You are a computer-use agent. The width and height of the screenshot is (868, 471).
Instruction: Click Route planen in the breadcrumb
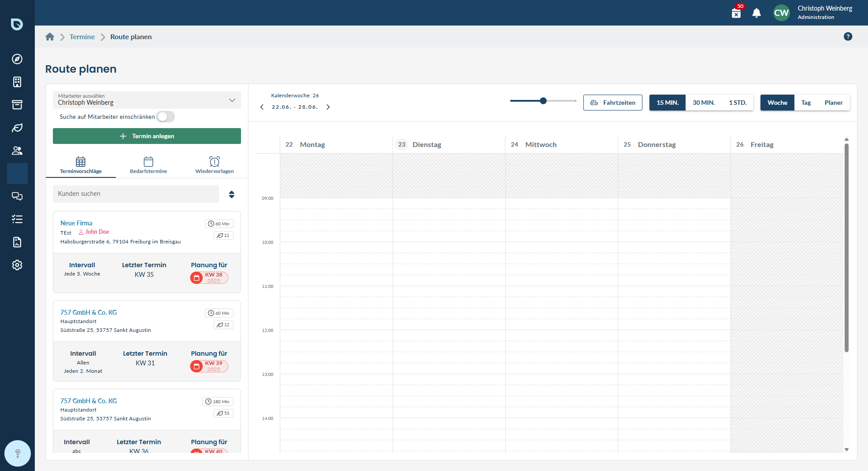pos(131,37)
